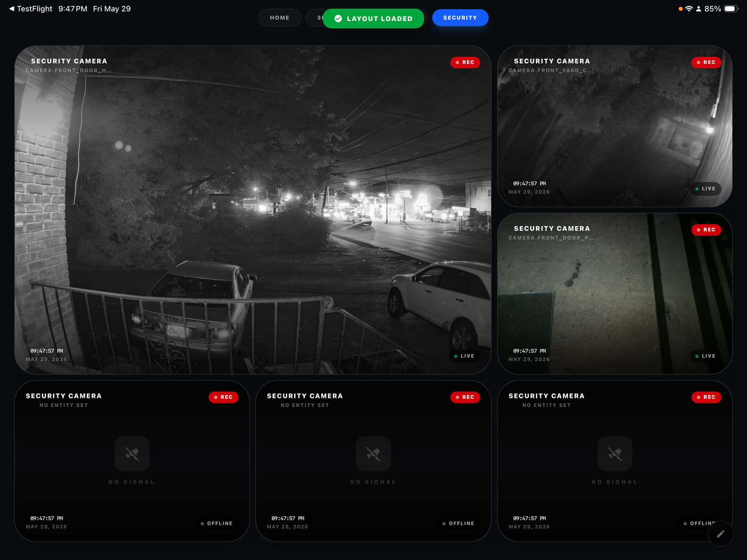The width and height of the screenshot is (747, 560).
Task: Tap REC badge on bottom-middle offline camera
Action: (x=465, y=397)
